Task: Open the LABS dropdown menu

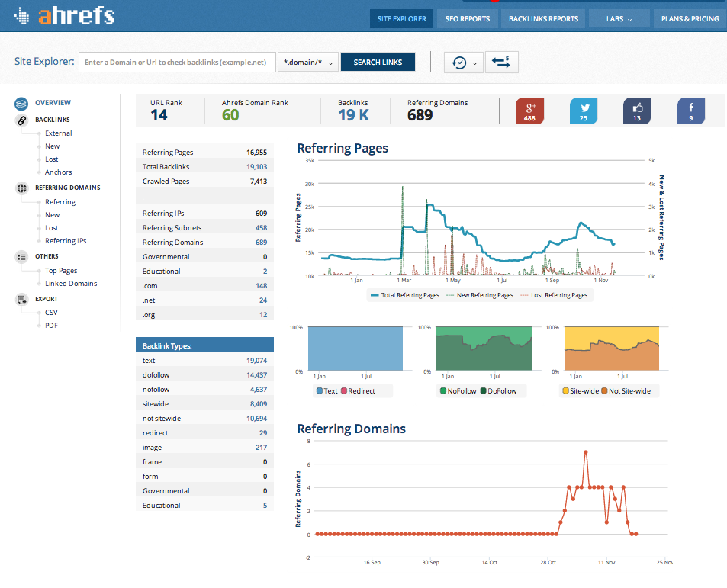Action: tap(619, 19)
